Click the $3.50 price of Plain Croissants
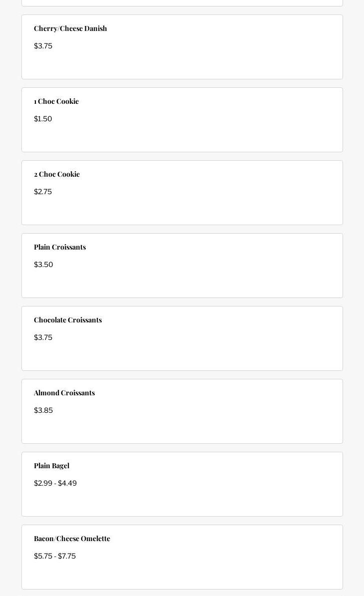Viewport: 364px width, 596px height. pos(43,265)
